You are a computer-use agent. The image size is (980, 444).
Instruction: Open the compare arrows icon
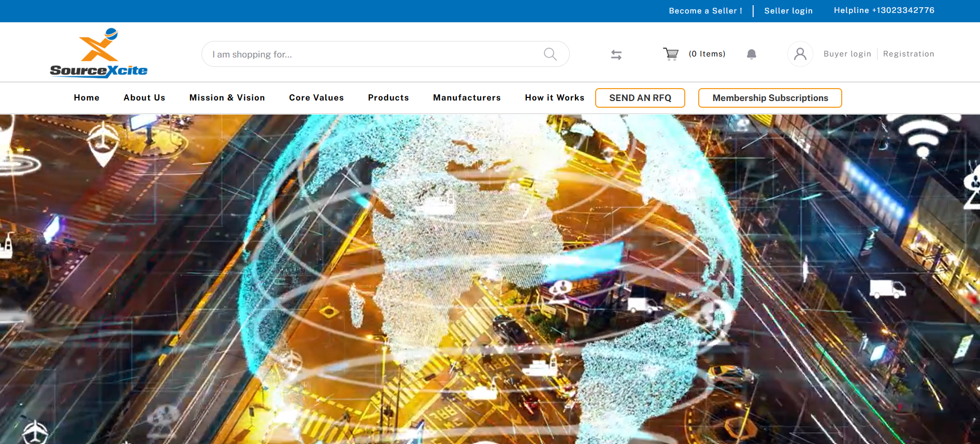coord(616,54)
